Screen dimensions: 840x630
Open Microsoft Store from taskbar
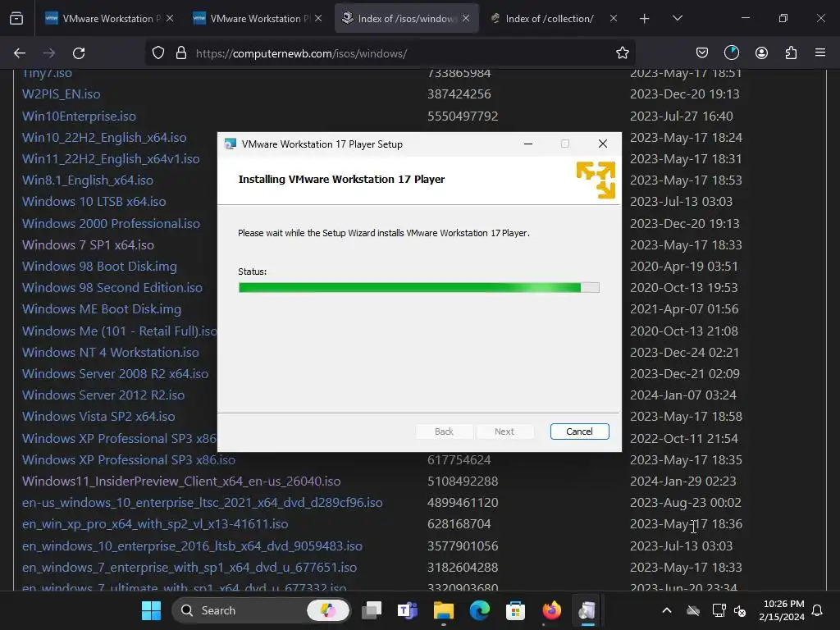(x=515, y=610)
